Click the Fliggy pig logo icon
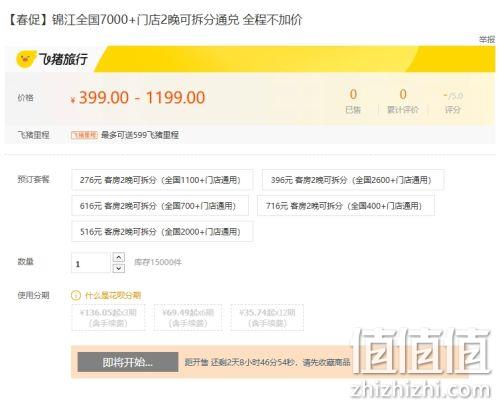The height and width of the screenshot is (407, 500). (26, 59)
